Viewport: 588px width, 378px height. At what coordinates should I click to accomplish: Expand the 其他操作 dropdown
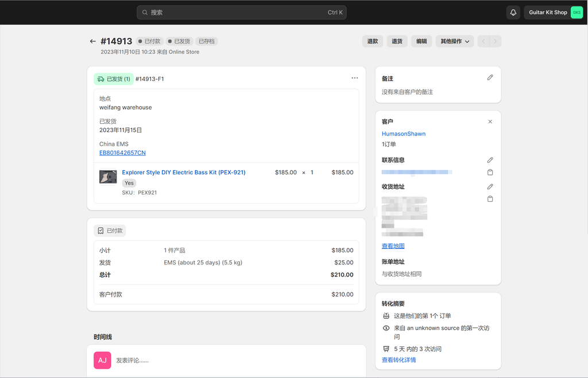coord(454,41)
